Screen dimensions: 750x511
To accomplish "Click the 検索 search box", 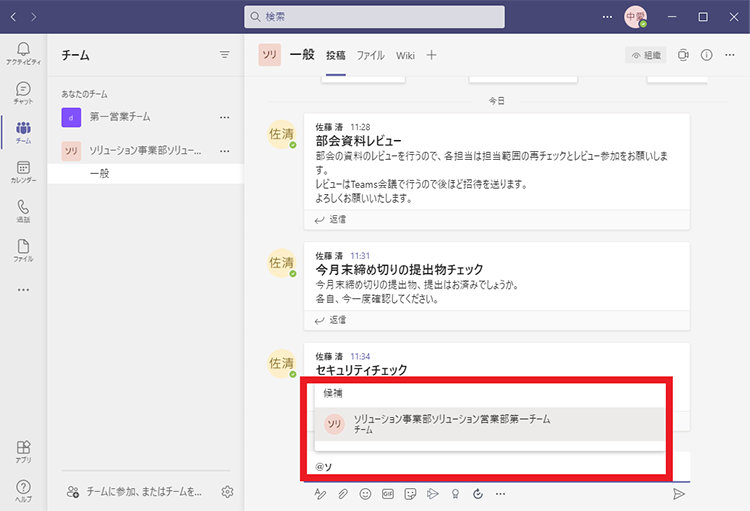I will 374,17.
